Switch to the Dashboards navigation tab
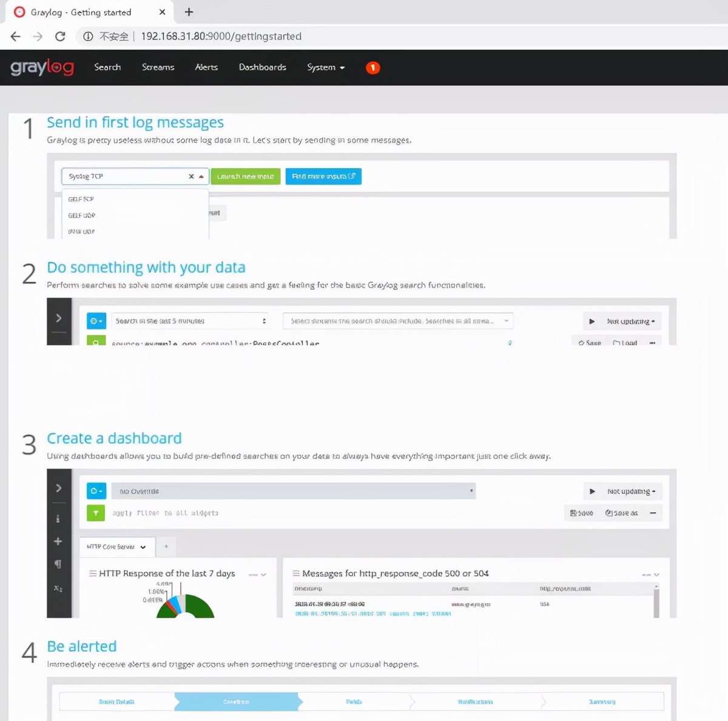The width and height of the screenshot is (728, 721). 263,67
